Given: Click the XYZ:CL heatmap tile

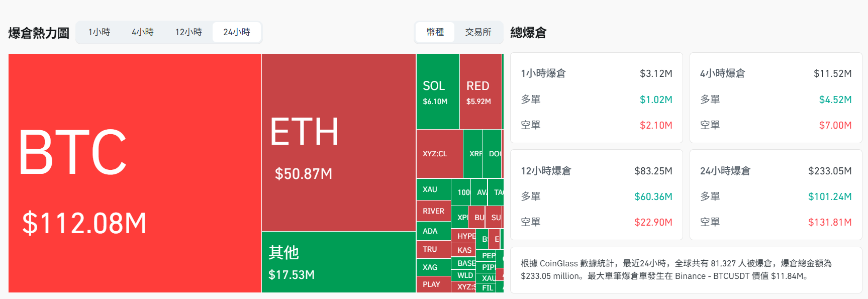Looking at the screenshot, I should (439, 154).
